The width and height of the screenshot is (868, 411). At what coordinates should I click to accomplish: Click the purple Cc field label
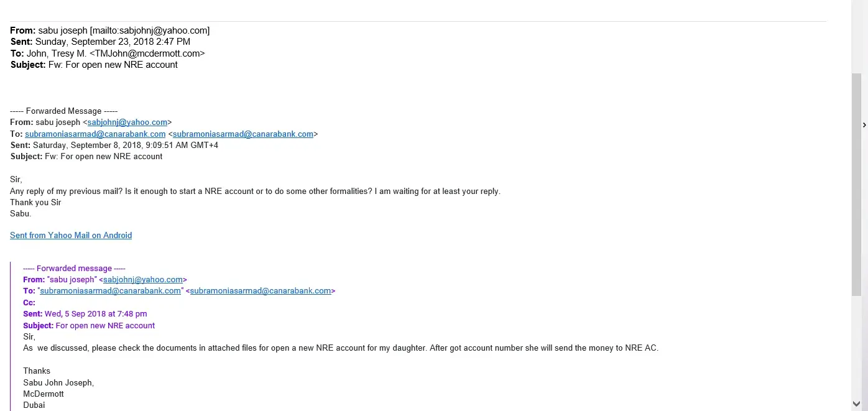(29, 303)
